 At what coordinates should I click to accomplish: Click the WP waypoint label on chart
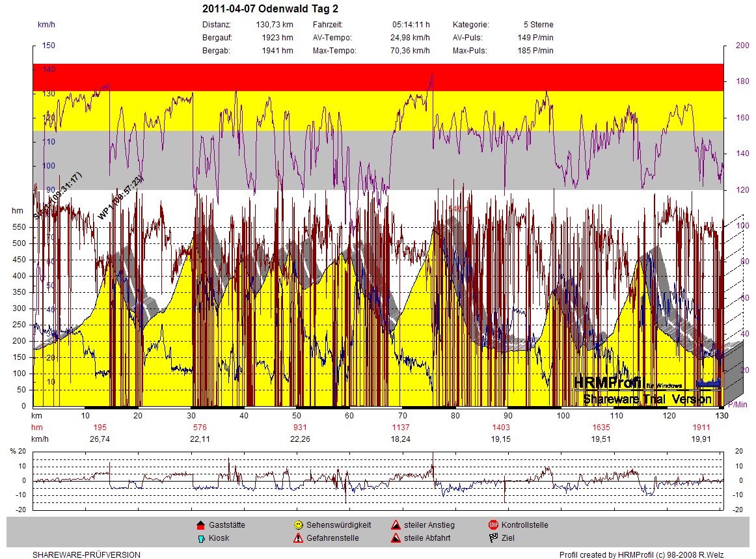[x=120, y=197]
